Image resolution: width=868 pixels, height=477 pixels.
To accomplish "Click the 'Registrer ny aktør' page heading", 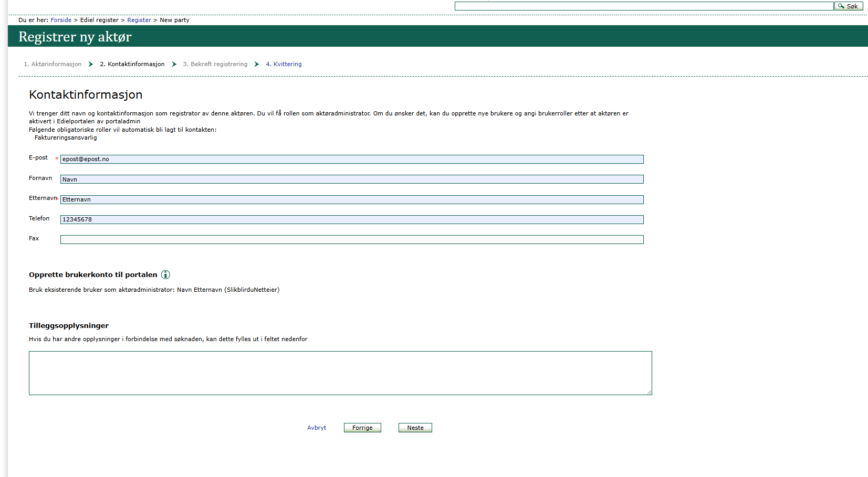I will (x=75, y=37).
